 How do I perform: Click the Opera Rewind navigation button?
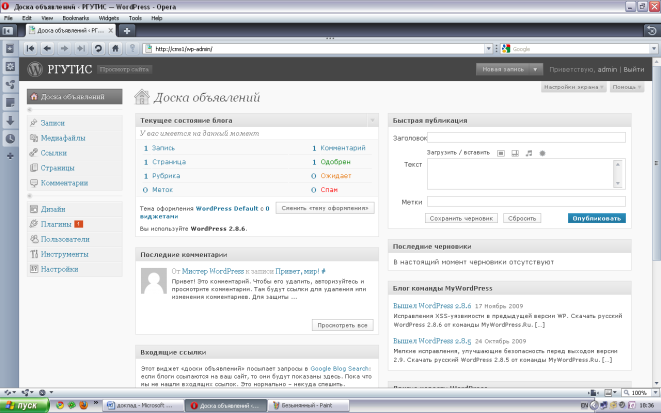coord(30,49)
